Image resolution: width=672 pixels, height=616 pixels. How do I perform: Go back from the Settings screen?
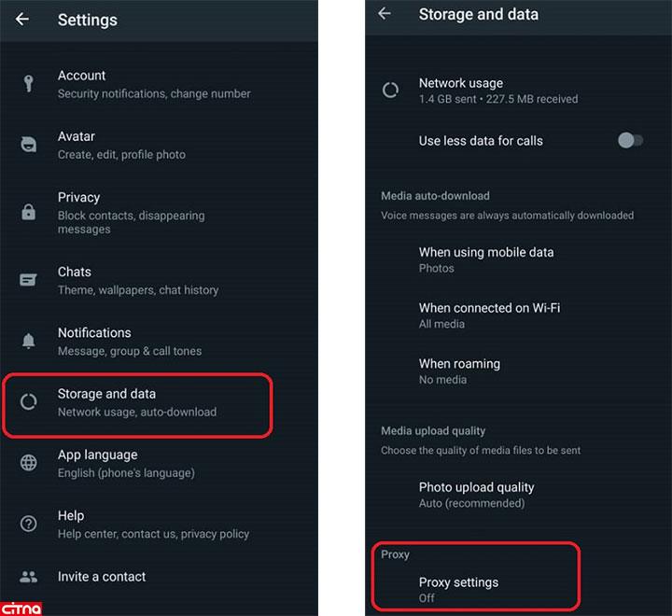22,20
